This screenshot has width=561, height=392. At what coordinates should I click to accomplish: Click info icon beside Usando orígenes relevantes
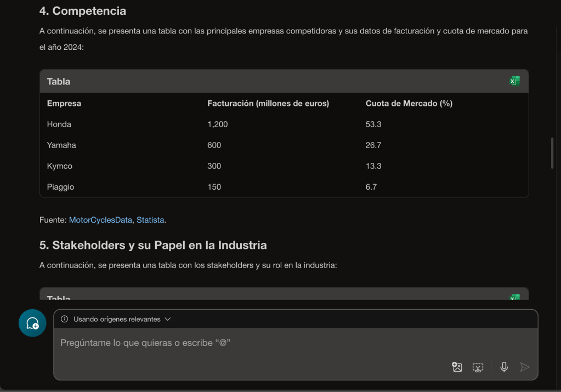coord(65,319)
